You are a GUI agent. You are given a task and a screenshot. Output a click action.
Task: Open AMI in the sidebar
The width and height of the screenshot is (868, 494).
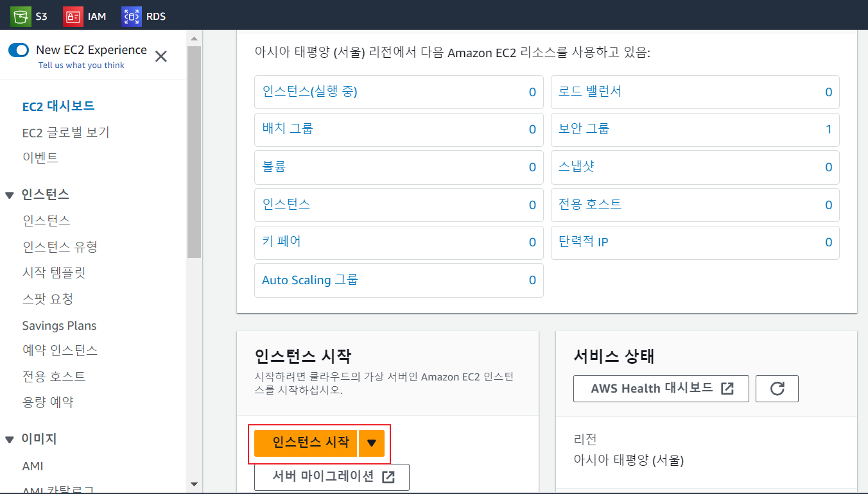[x=33, y=466]
